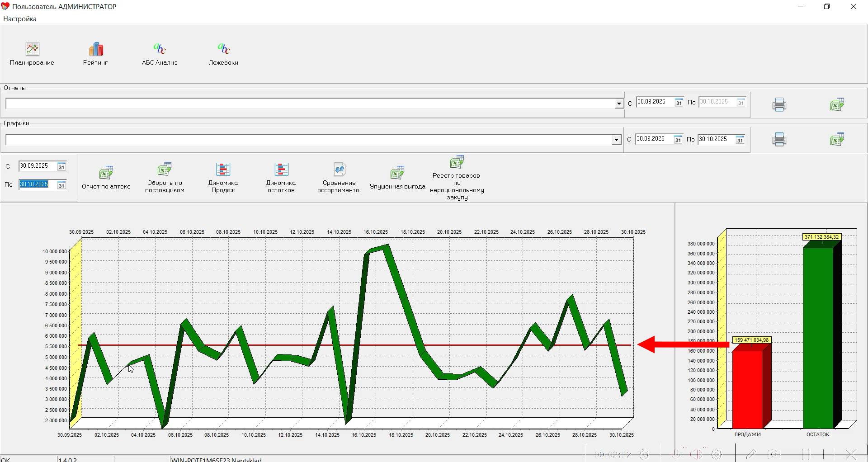Open calendar for Отчеты start date
The width and height of the screenshot is (868, 462).
point(679,103)
